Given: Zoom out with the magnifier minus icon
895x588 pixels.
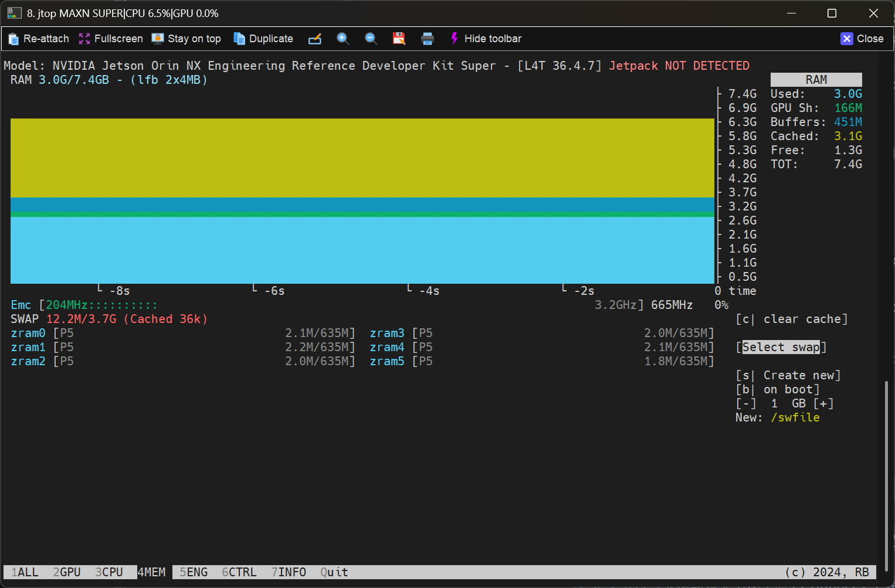Looking at the screenshot, I should coord(371,39).
